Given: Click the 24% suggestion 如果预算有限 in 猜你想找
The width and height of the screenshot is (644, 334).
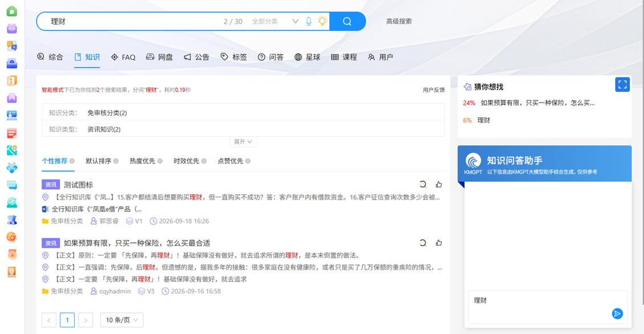Looking at the screenshot, I should pyautogui.click(x=537, y=103).
